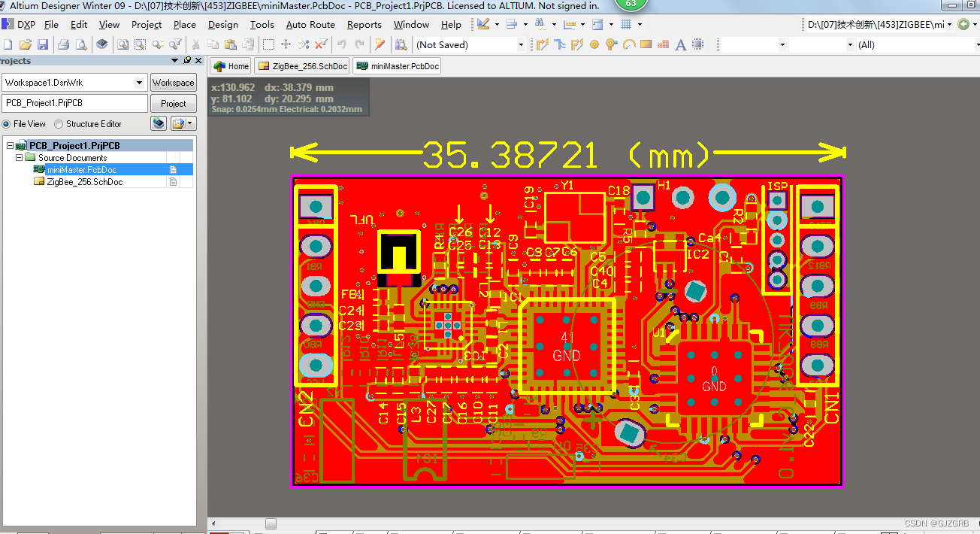The width and height of the screenshot is (980, 534).
Task: Activate the area selection tool icon
Action: pyautogui.click(x=268, y=44)
